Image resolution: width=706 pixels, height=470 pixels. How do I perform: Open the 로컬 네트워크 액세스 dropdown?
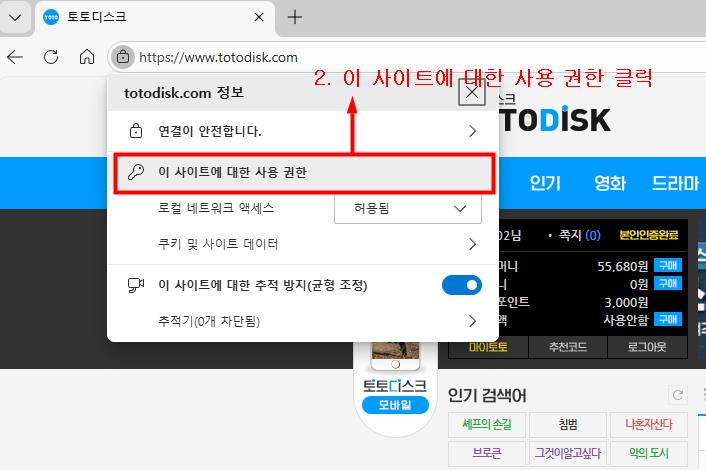(407, 208)
